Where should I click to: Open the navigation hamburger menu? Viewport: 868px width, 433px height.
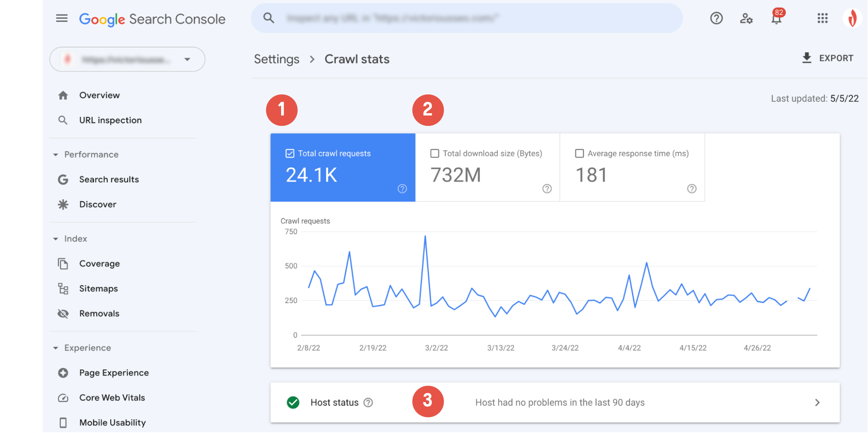[x=61, y=18]
